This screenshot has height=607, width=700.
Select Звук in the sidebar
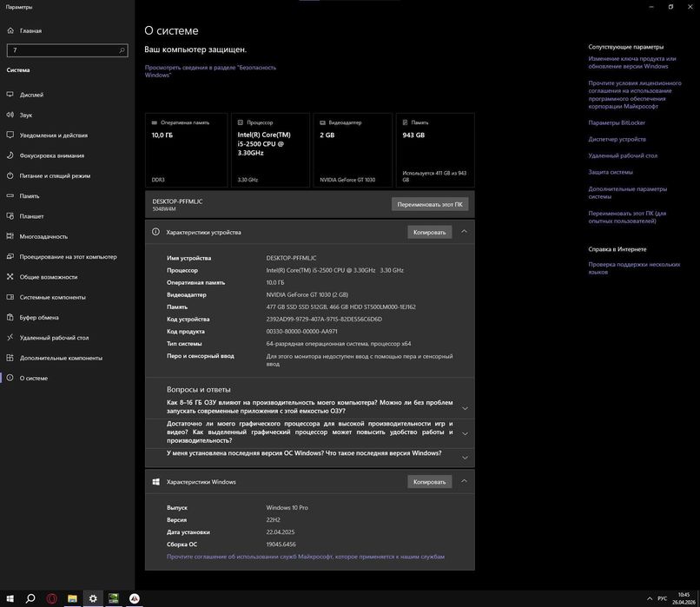tap(68, 115)
